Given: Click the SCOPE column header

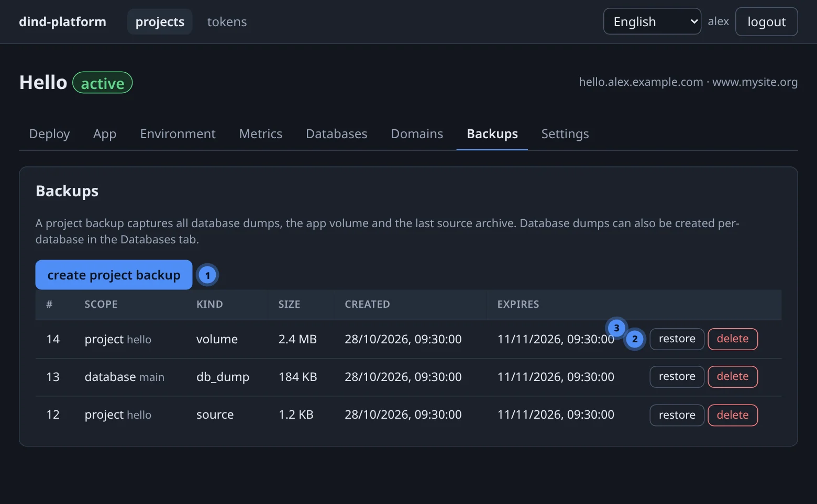Looking at the screenshot, I should 101,304.
